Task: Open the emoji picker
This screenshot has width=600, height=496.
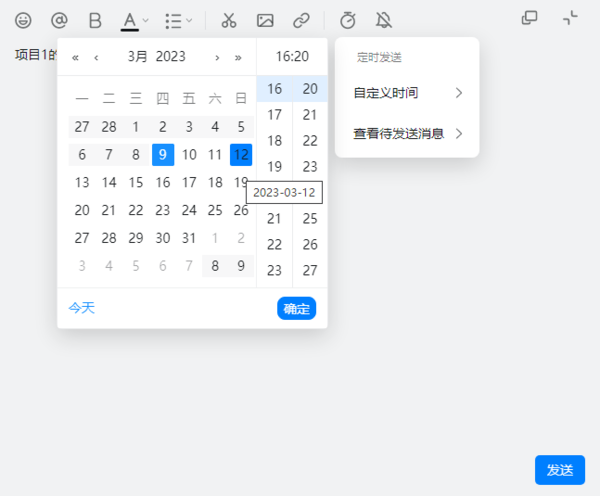Action: coord(23,20)
